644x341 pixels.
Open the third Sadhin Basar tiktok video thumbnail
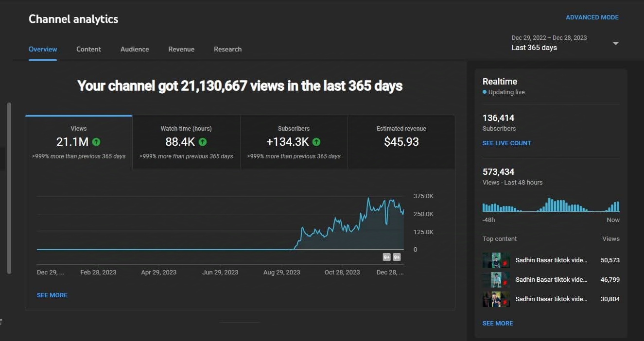(x=495, y=299)
